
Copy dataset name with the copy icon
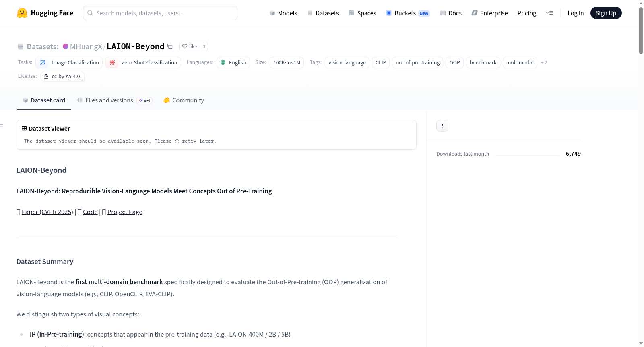coord(170,46)
